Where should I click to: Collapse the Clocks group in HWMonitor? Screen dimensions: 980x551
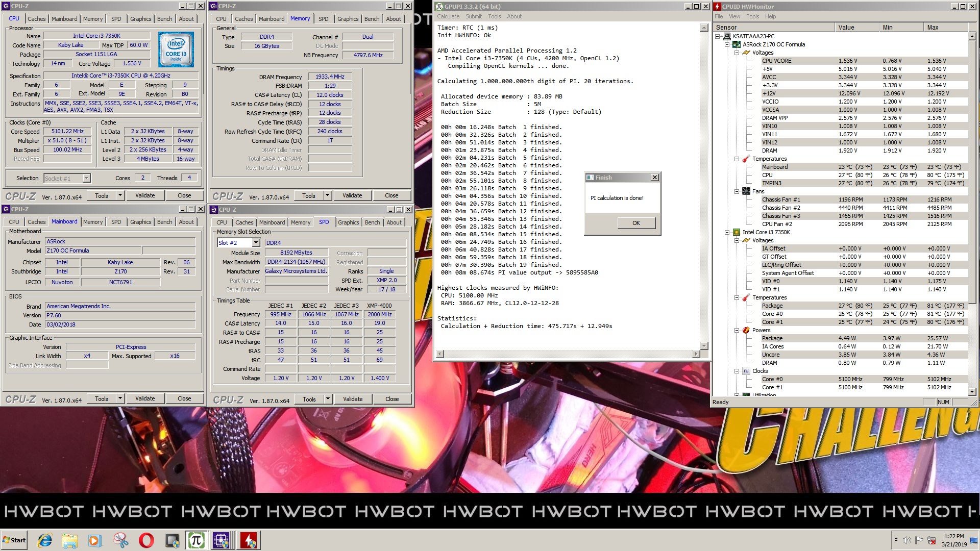[737, 371]
